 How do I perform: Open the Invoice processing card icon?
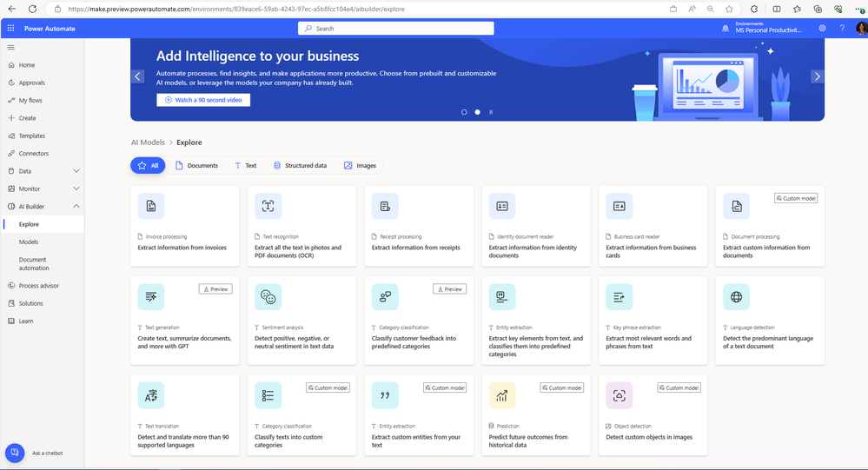[151, 206]
